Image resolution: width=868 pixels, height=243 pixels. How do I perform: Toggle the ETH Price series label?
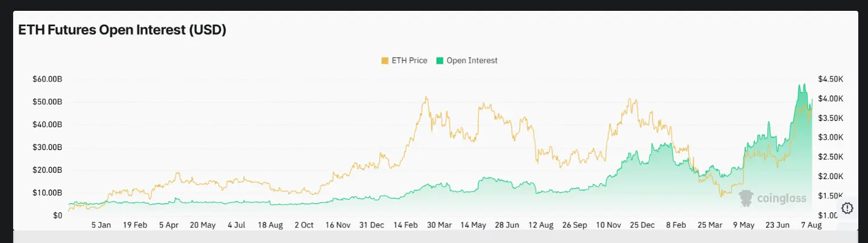pos(409,60)
